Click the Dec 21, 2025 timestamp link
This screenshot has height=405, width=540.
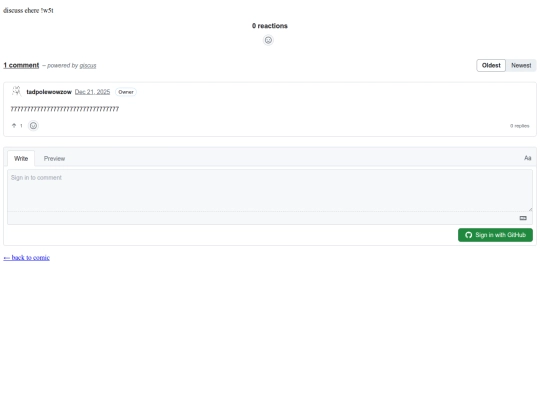point(92,92)
